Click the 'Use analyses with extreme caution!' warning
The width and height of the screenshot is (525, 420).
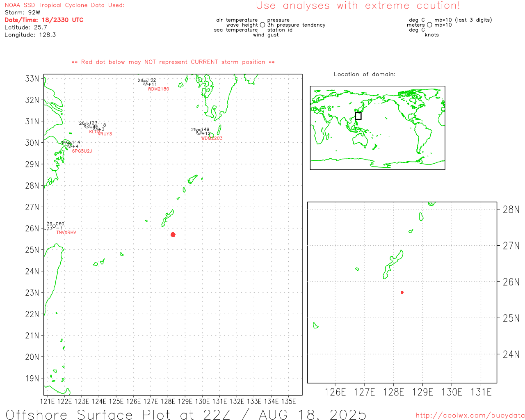(x=358, y=5)
